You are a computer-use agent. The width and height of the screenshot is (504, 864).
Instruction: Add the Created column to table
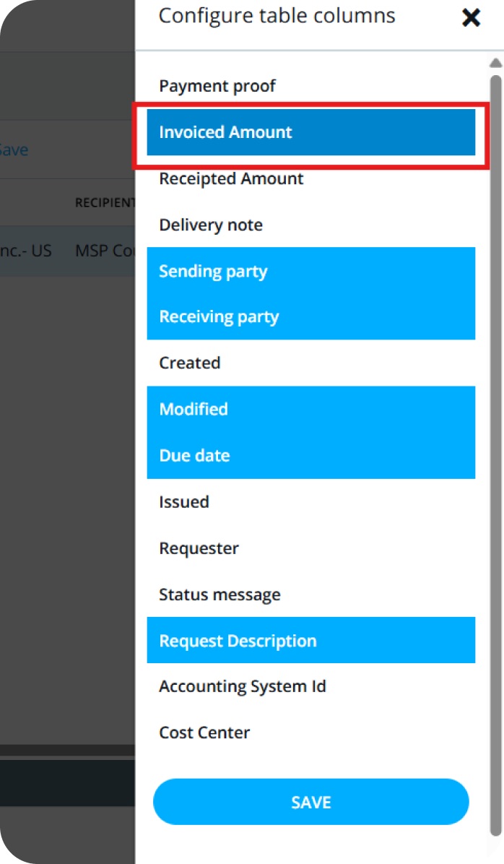click(x=190, y=363)
